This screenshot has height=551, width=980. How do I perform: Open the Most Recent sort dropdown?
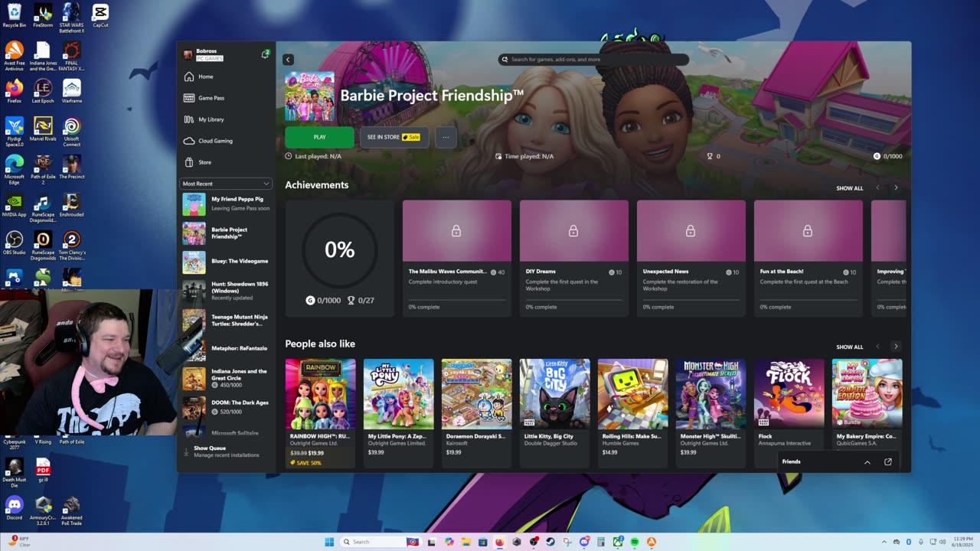(226, 184)
